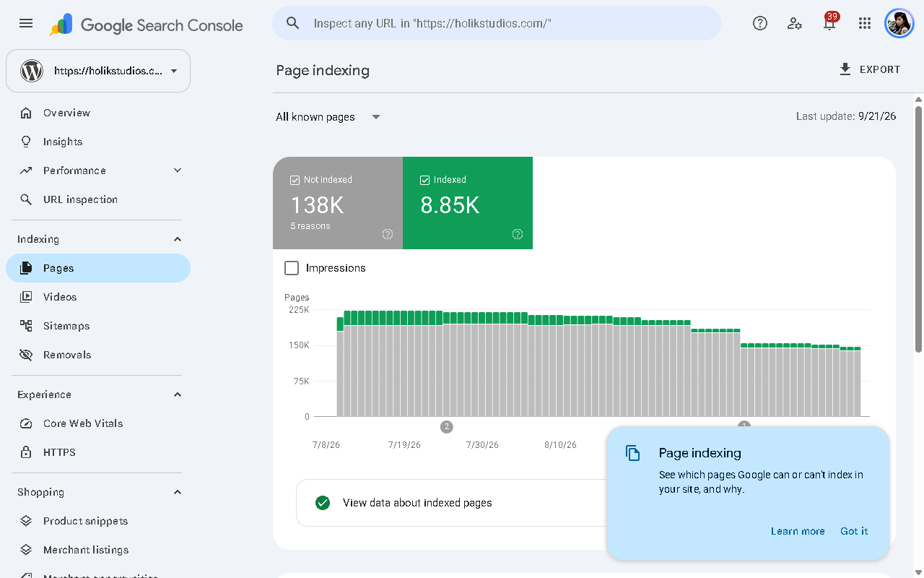The height and width of the screenshot is (578, 924).
Task: Click the WordPress property icon
Action: 32,71
